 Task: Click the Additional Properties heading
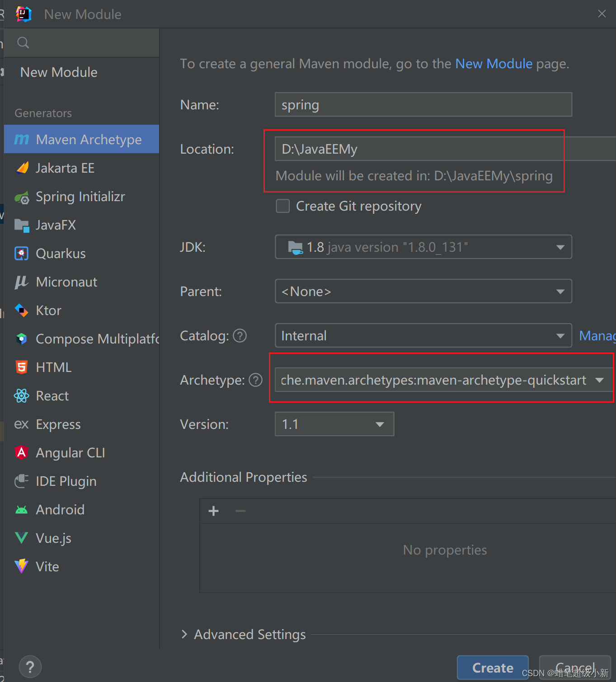tap(244, 477)
